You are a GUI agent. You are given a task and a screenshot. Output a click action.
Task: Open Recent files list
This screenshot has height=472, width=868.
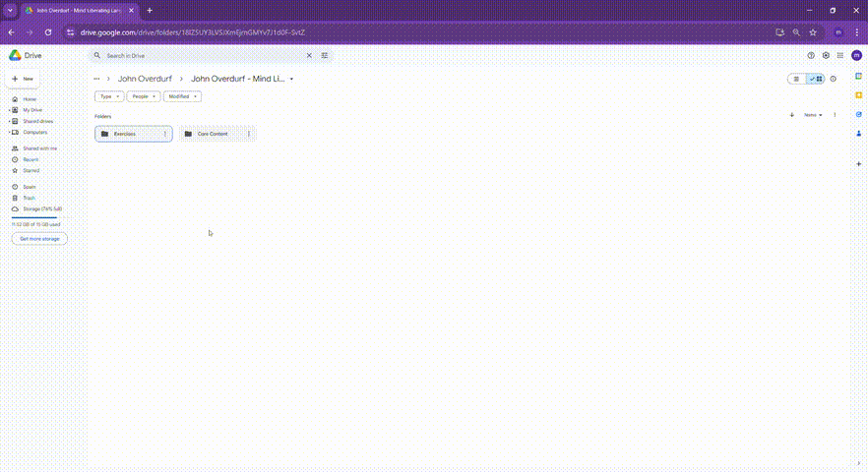(31, 159)
